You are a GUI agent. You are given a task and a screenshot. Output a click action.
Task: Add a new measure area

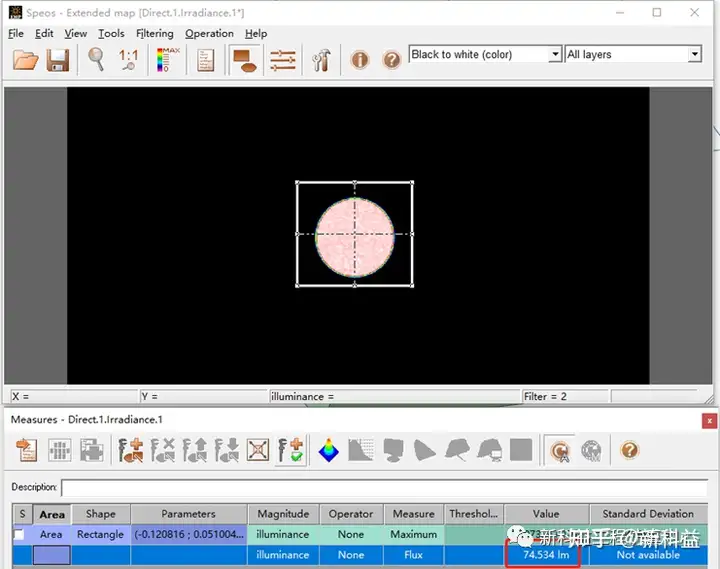131,450
